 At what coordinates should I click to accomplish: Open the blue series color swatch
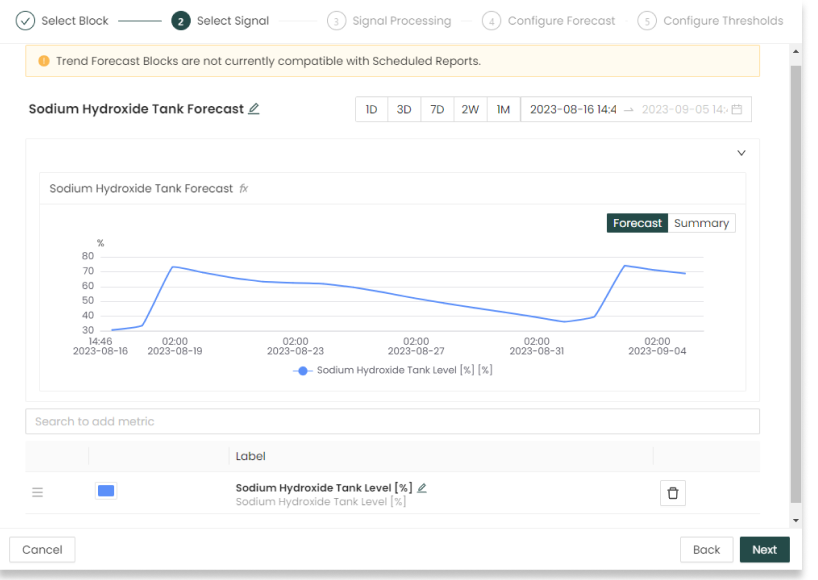click(x=106, y=491)
